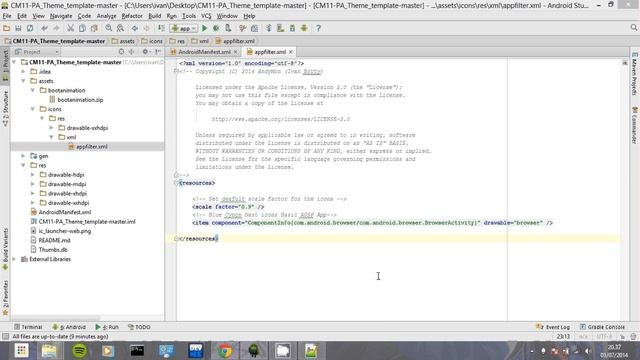Viewport: 640px width, 360px height.
Task: Click Collapse All icon in Project panel
Action: (x=131, y=52)
